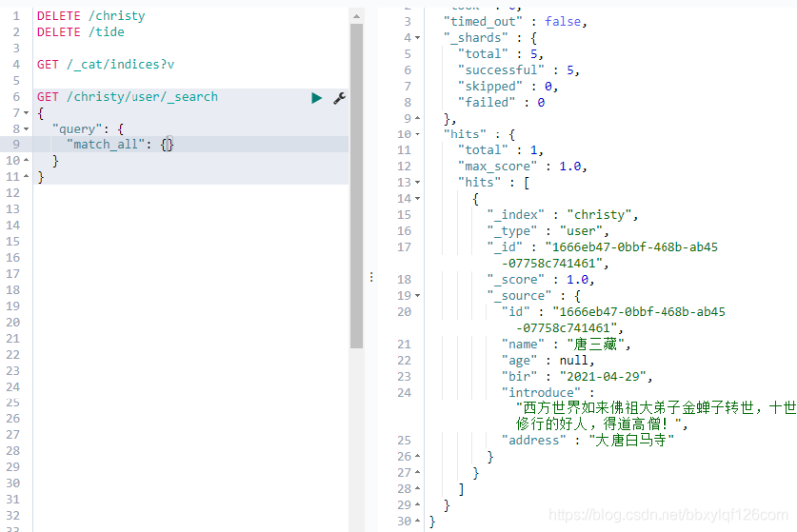This screenshot has height=532, width=797.
Task: Click the "_score" : 1.0 response line
Action: coord(540,280)
